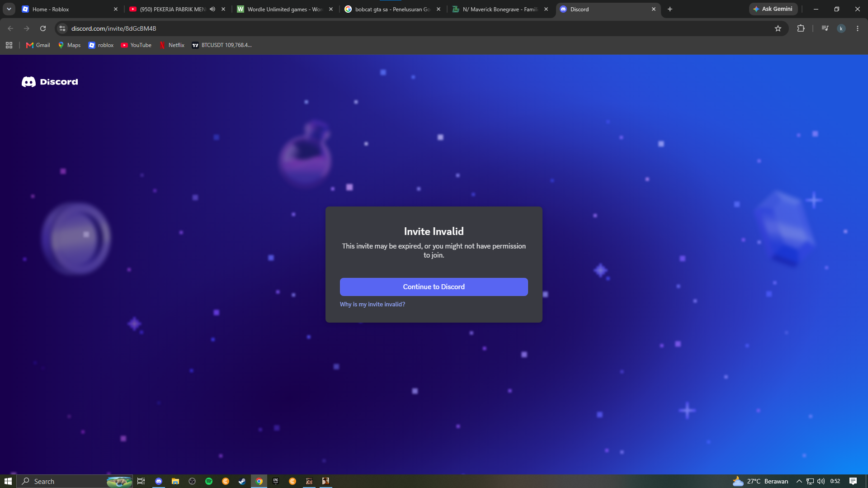Image resolution: width=868 pixels, height=488 pixels.
Task: Open a new browser tab
Action: coord(670,9)
